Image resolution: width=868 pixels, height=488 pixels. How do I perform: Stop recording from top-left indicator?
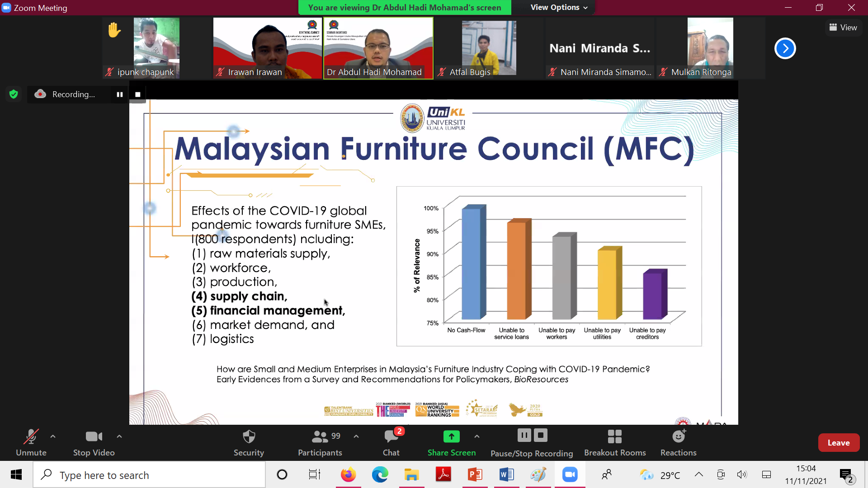pyautogui.click(x=138, y=94)
